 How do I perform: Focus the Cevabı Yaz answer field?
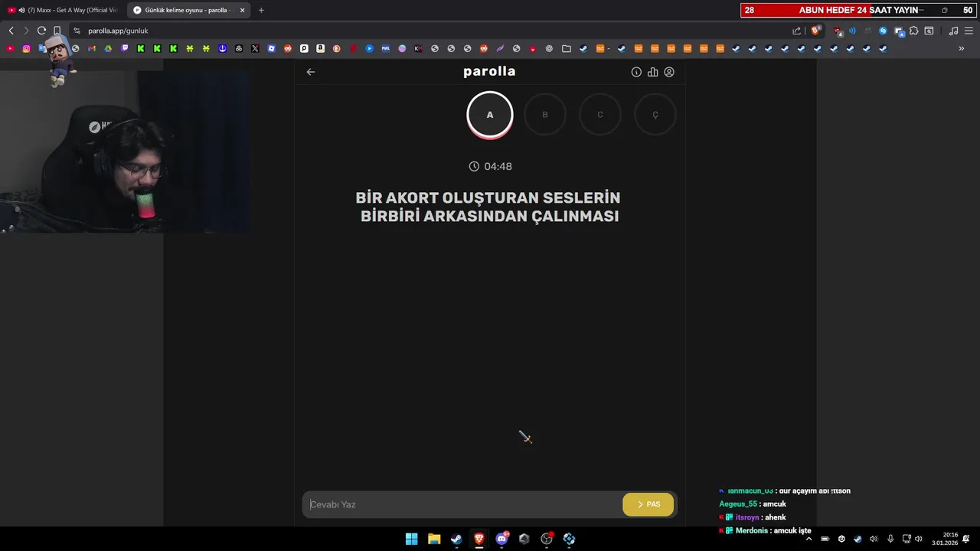(462, 504)
